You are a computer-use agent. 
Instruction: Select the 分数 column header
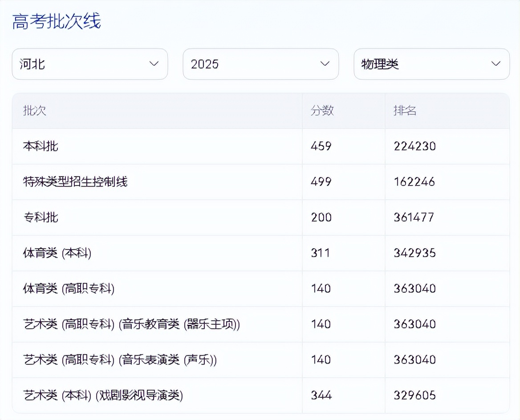click(x=321, y=110)
